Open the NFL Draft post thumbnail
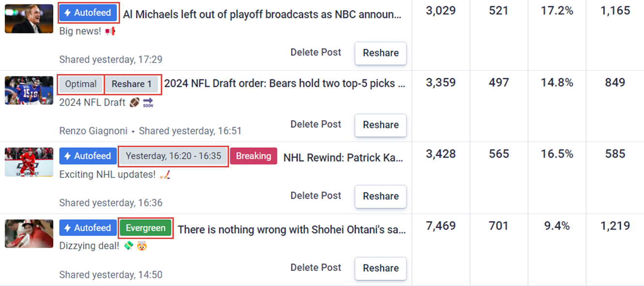Image resolution: width=644 pixels, height=286 pixels. [x=29, y=90]
